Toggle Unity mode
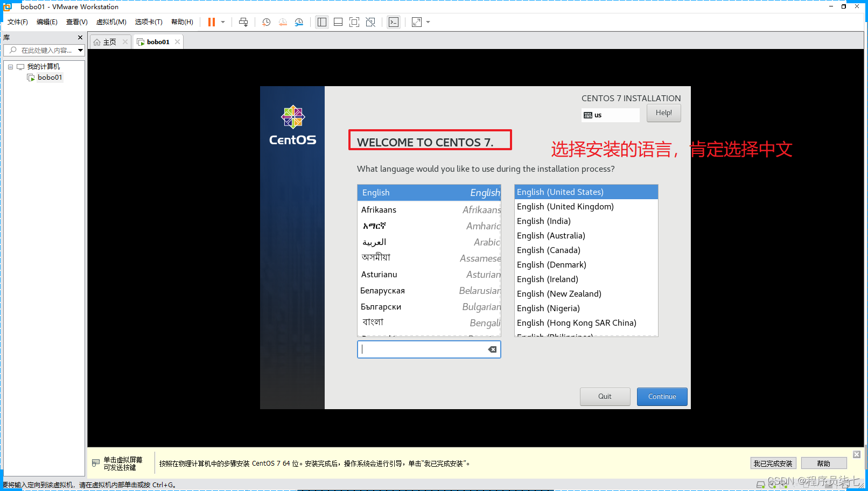 pos(370,22)
